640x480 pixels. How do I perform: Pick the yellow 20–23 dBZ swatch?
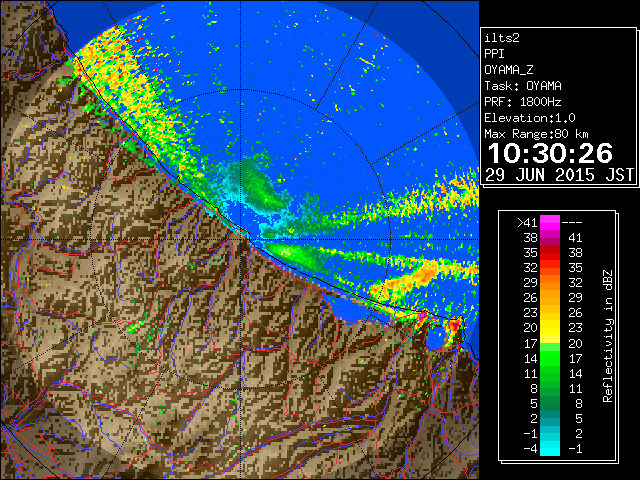(x=550, y=328)
